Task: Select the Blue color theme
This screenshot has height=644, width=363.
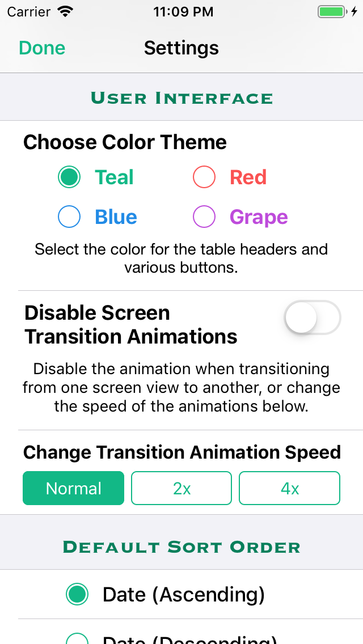Action: [69, 217]
